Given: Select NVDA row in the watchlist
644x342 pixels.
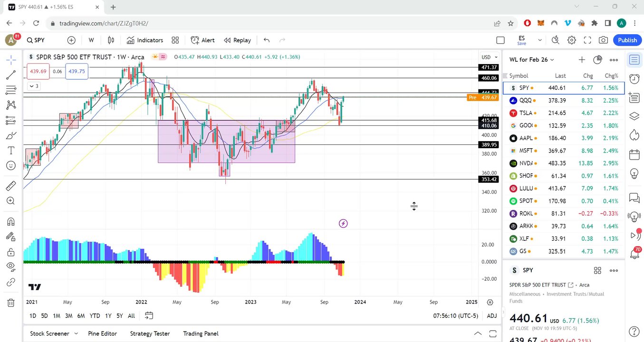Looking at the screenshot, I should [564, 163].
